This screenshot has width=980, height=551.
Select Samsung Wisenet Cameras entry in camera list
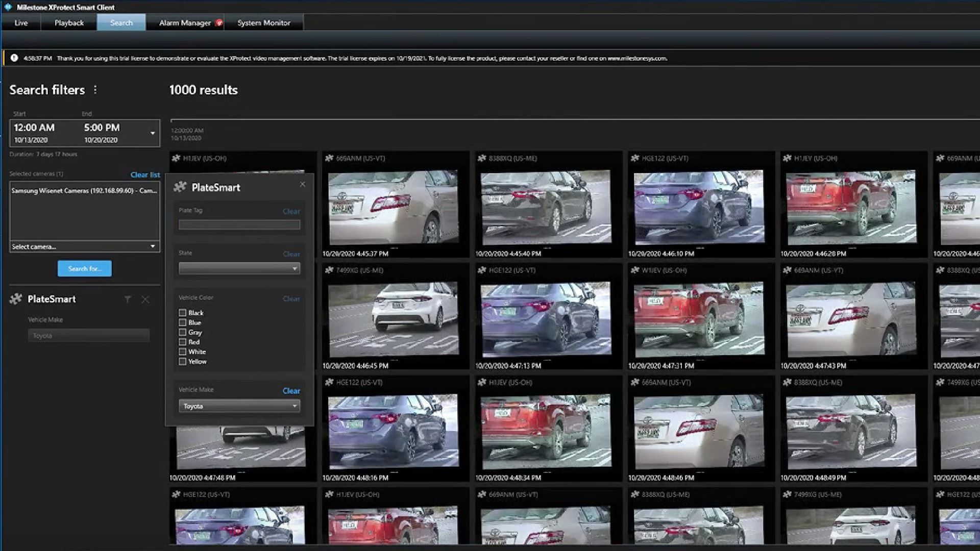(84, 191)
